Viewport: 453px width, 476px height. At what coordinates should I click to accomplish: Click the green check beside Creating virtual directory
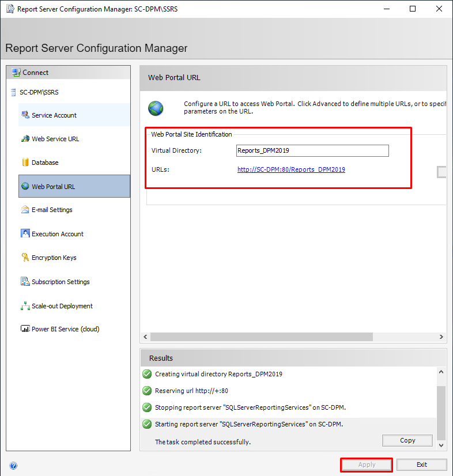pos(147,374)
